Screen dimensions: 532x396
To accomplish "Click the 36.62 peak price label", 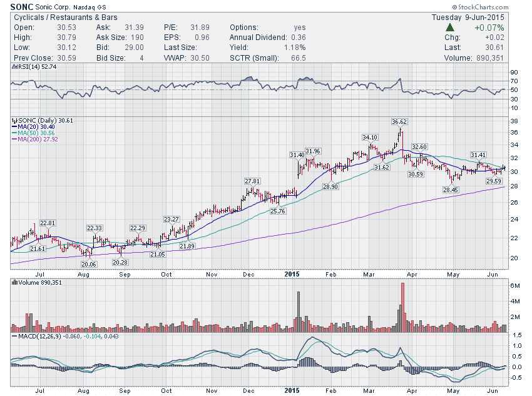I will click(x=399, y=121).
